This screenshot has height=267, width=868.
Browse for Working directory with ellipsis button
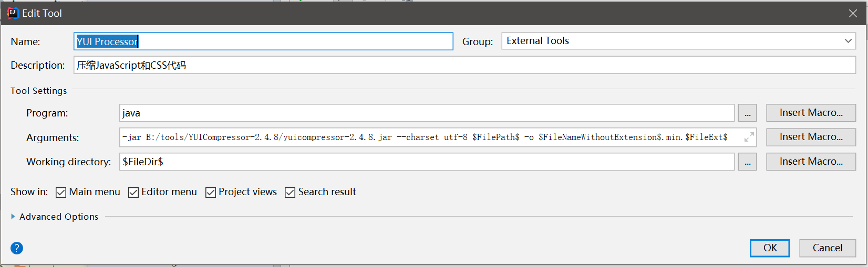tap(747, 162)
